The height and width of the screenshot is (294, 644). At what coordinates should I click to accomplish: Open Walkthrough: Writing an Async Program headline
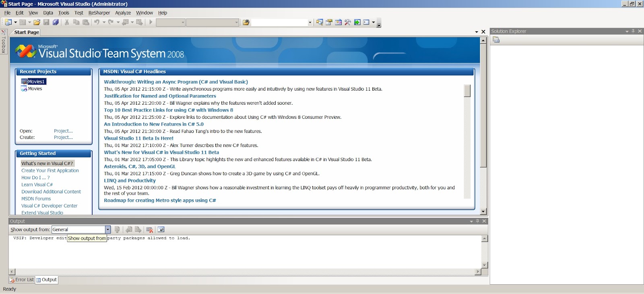176,82
